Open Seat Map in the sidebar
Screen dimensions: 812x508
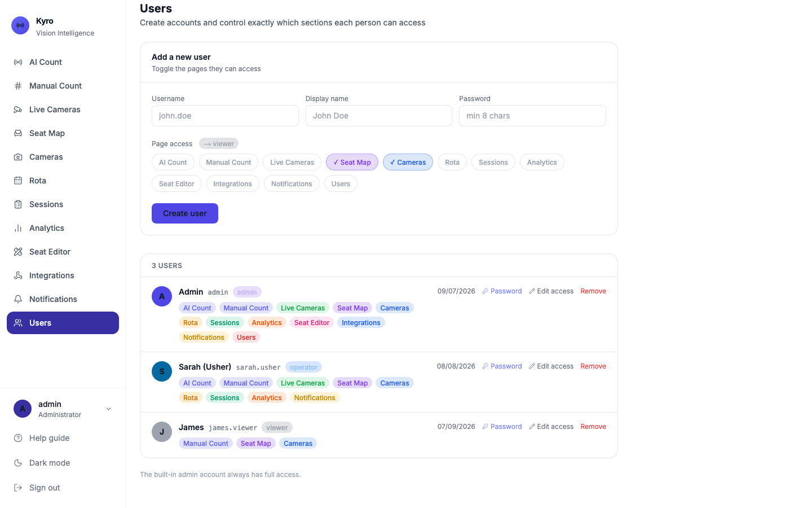coord(63,133)
